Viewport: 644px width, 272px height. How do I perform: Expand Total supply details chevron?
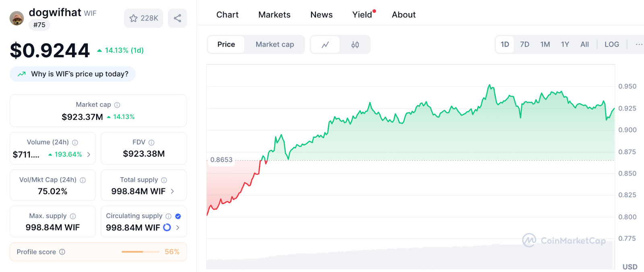coord(172,191)
